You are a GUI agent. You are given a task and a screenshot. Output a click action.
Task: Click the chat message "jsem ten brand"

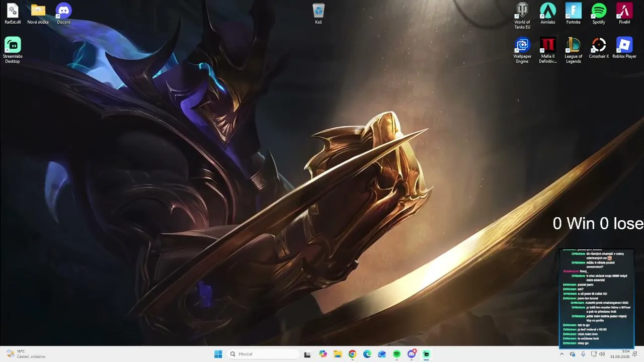coord(587,298)
